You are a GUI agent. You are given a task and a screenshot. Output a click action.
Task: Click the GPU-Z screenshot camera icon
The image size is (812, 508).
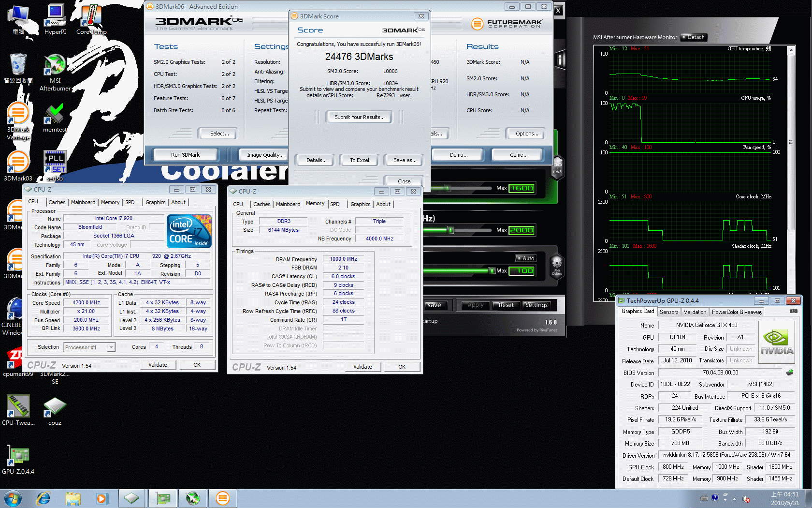point(794,311)
